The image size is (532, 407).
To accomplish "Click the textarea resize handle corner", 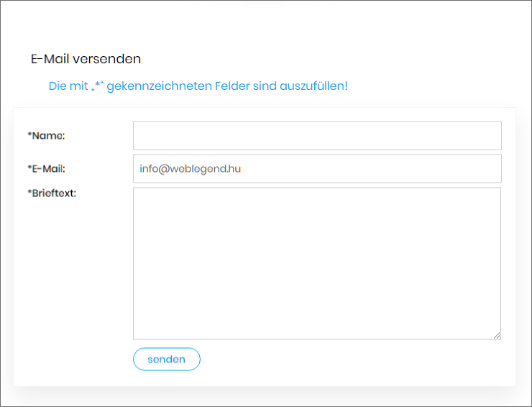I will (497, 335).
